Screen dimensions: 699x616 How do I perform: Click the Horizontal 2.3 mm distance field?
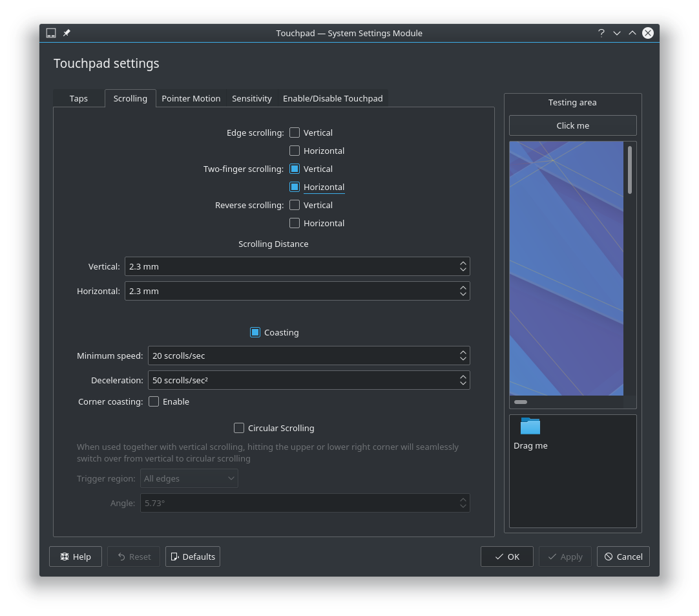pyautogui.click(x=297, y=291)
